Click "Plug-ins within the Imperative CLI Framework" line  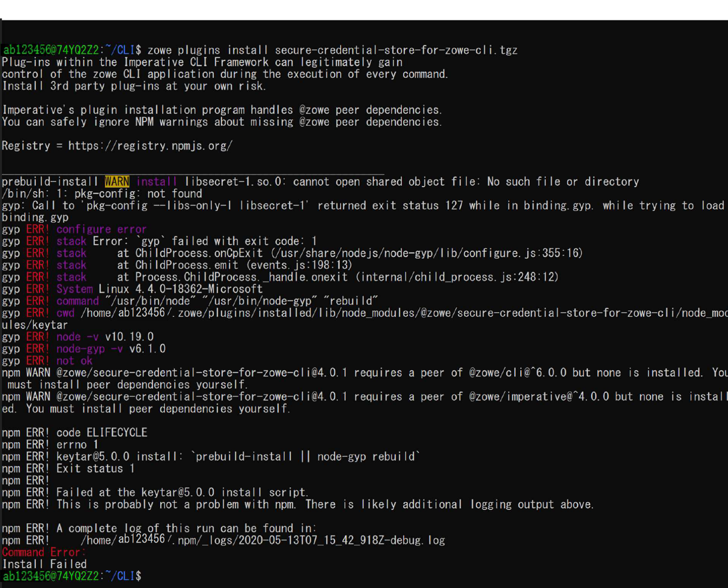point(202,62)
